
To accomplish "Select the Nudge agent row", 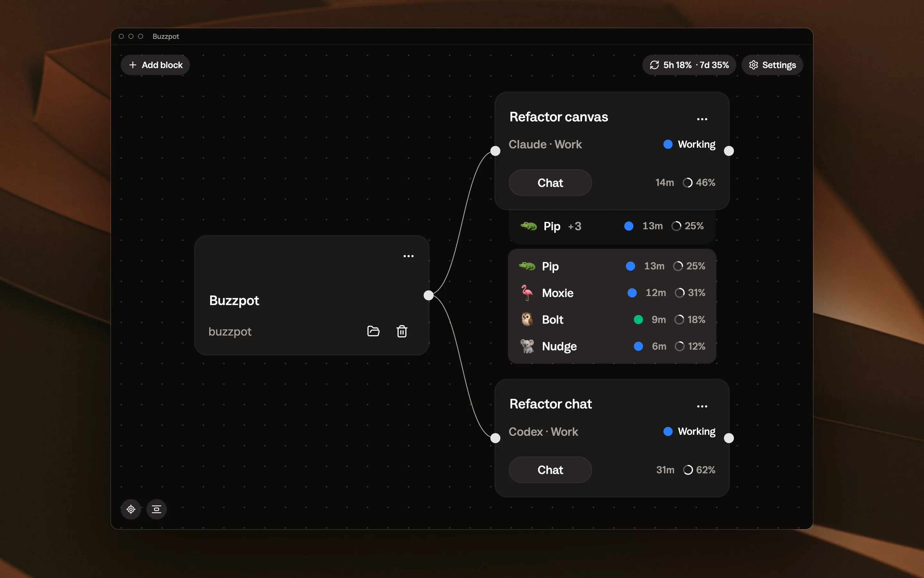I will 612,346.
